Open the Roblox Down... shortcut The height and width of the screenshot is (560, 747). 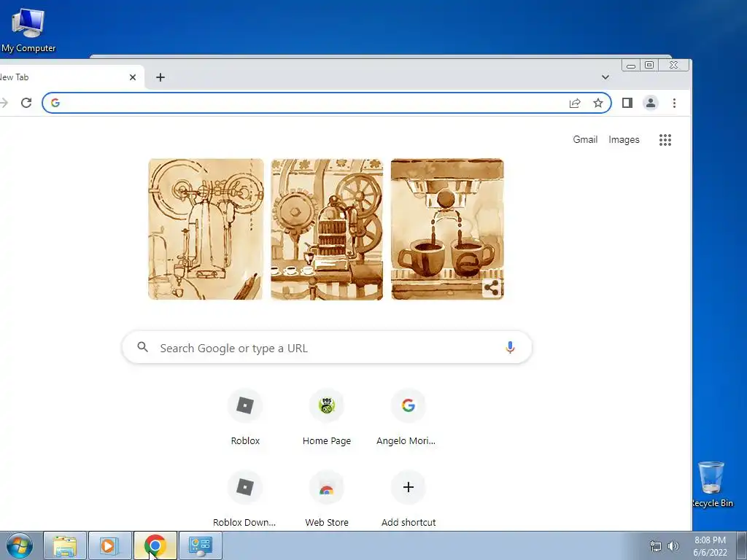tap(245, 499)
